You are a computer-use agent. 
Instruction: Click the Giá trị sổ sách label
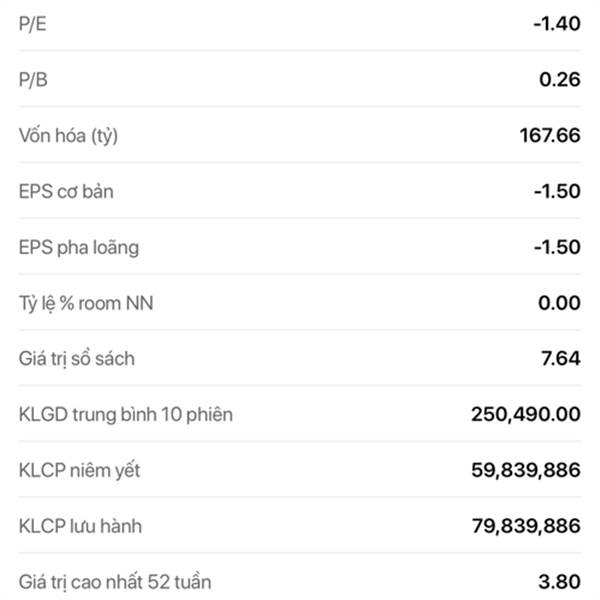coord(76,358)
